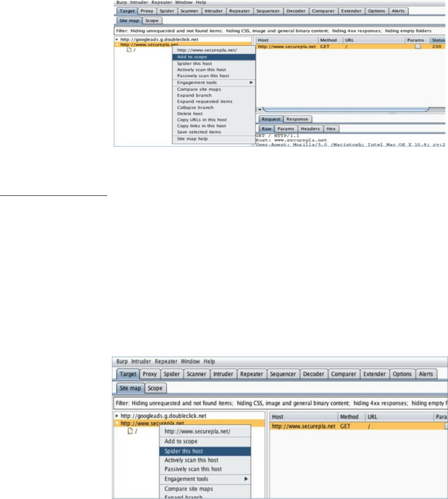This screenshot has width=448, height=499.
Task: Open the Help menu in lower window
Action: click(209, 362)
